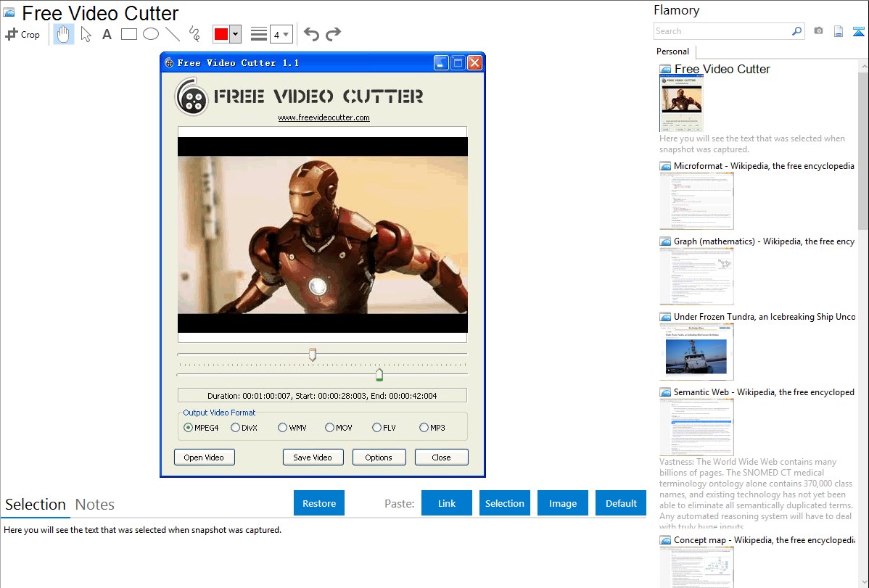
Task: Click the Close button beside Options
Action: [x=441, y=457]
